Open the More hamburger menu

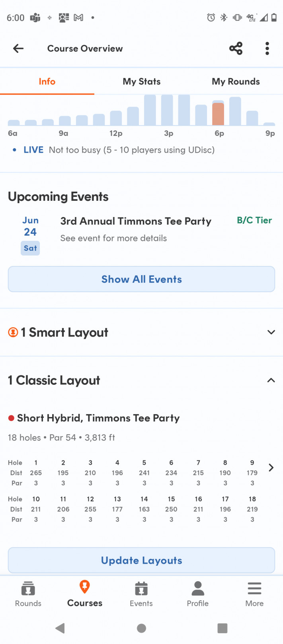tap(254, 594)
